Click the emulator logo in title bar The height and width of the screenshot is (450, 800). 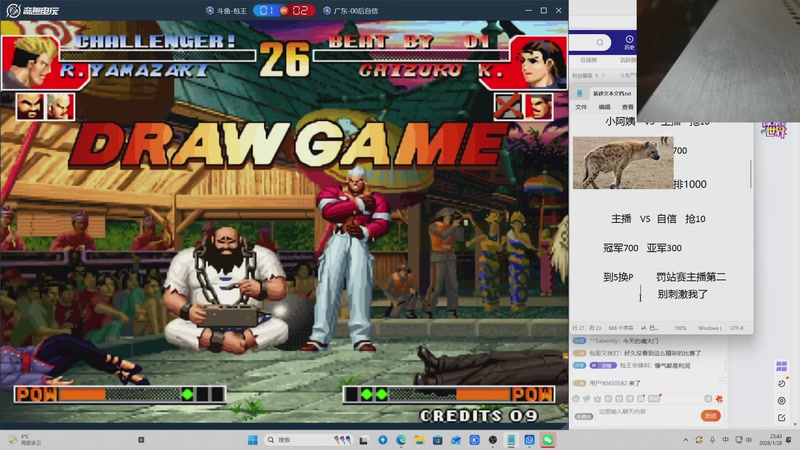pos(32,10)
